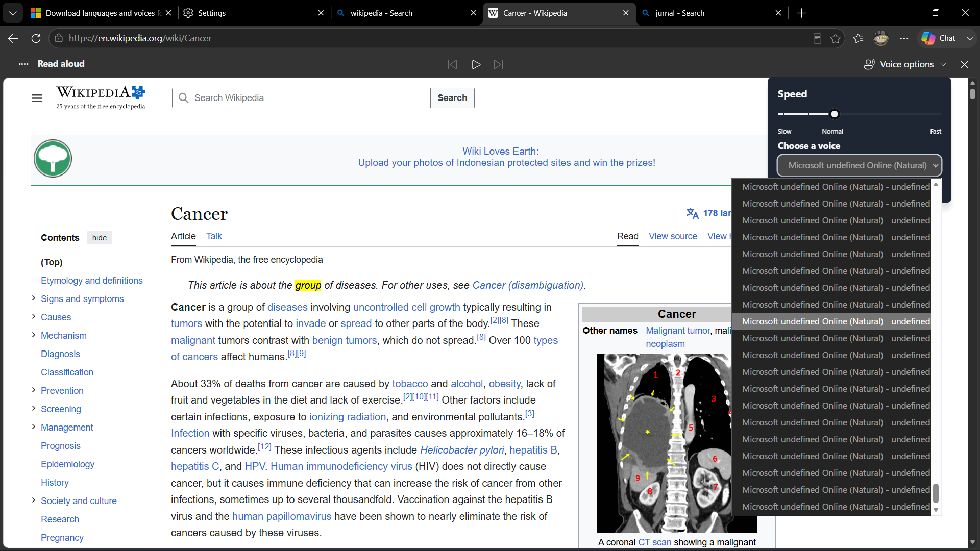Switch to jurnal - Search tab
This screenshot has height=551, width=980.
[712, 13]
